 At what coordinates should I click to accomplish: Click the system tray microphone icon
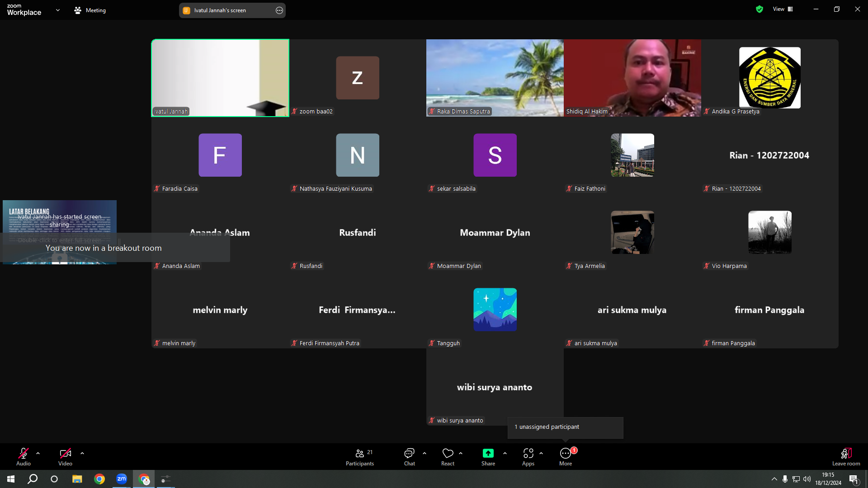[x=785, y=479]
